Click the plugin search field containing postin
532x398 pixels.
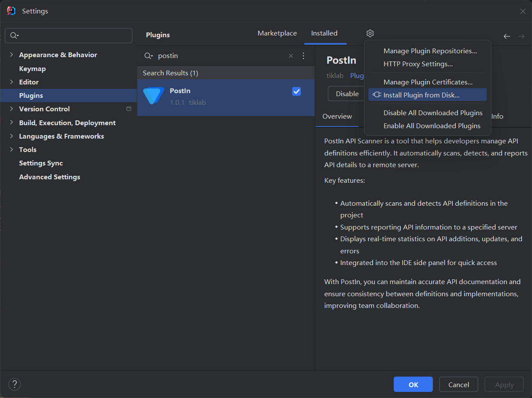[221, 56]
